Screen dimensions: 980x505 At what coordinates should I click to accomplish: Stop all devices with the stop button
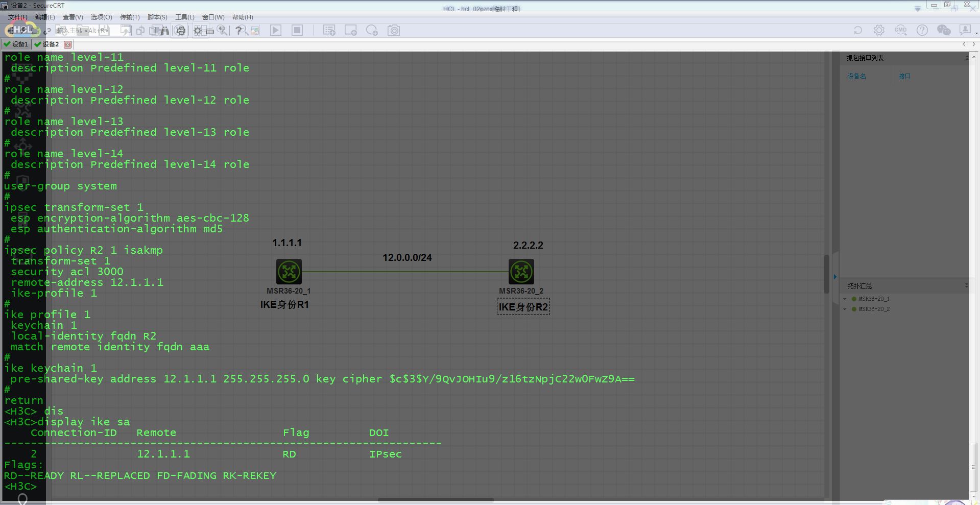click(x=297, y=31)
